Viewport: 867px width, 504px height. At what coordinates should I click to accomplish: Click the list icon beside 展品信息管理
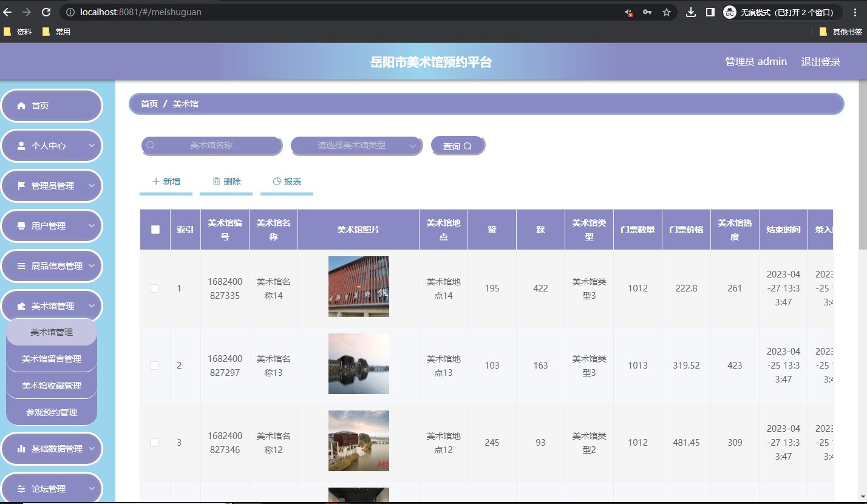21,266
